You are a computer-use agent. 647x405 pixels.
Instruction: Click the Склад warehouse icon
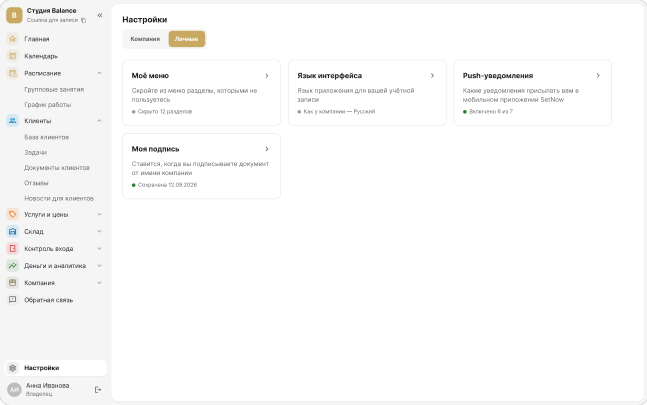point(13,231)
